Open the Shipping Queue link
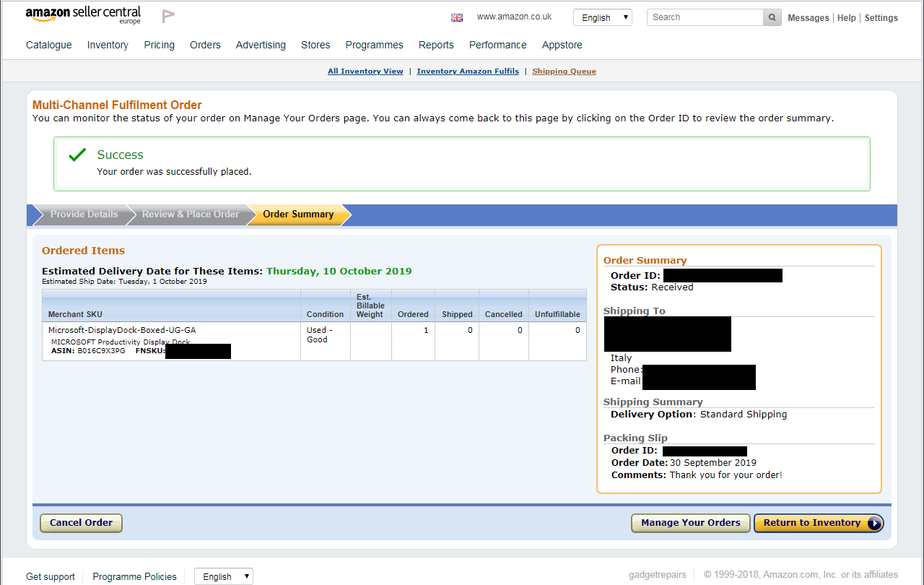This screenshot has width=924, height=585. (564, 71)
